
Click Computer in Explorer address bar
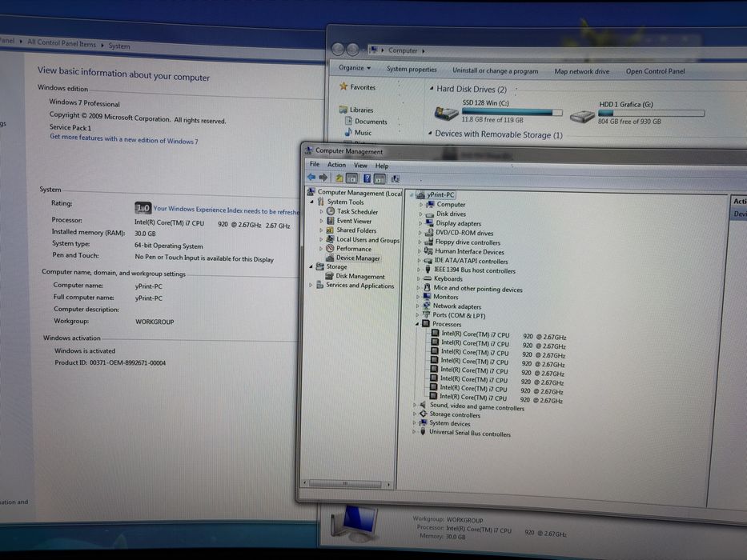pyautogui.click(x=403, y=50)
